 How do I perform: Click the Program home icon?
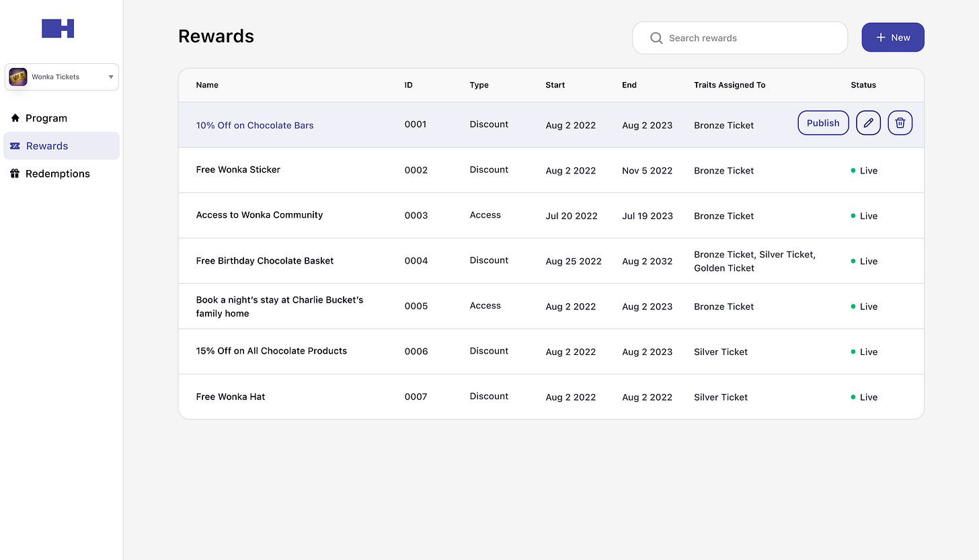tap(15, 118)
